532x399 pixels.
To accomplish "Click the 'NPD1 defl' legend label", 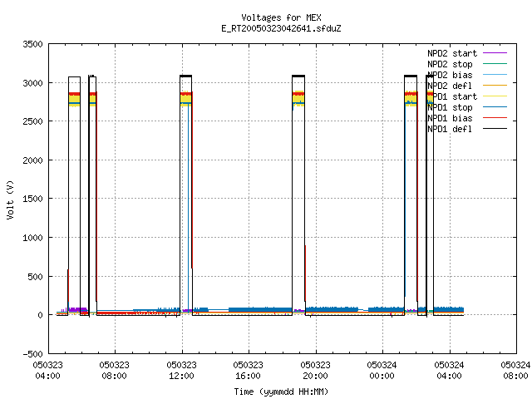I will click(450, 129).
